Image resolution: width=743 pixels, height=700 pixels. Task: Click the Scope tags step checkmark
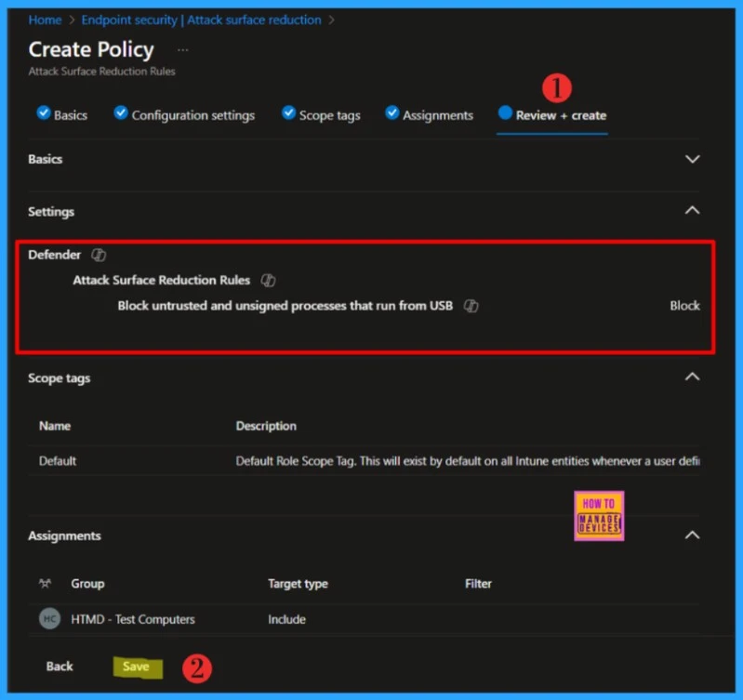click(288, 113)
